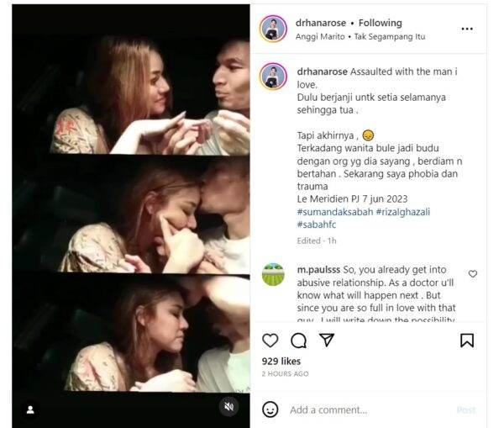Viewport: 504px width, 428px height.
Task: Save post with bookmark icon
Action: coord(467,340)
